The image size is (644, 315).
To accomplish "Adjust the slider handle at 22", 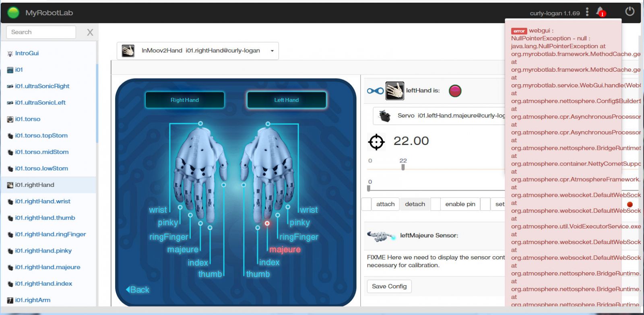I will 403,167.
